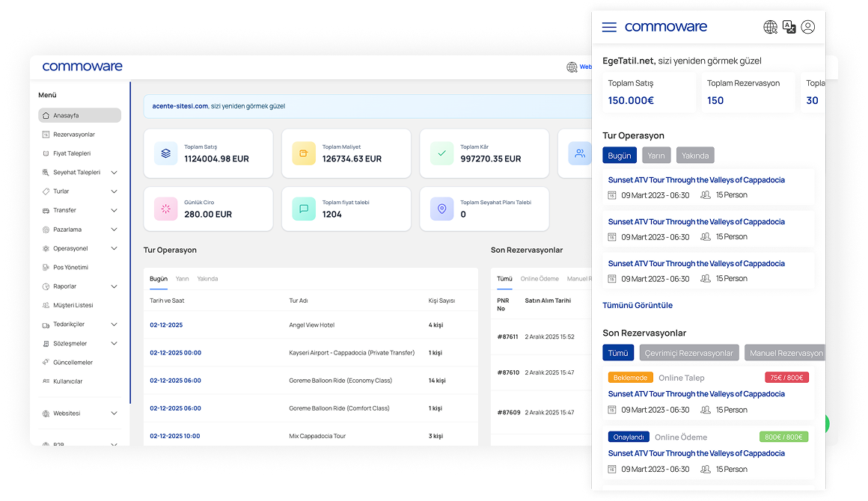The width and height of the screenshot is (868, 501).
Task: Open Fiyat Talepleri from the sidebar
Action: (70, 153)
